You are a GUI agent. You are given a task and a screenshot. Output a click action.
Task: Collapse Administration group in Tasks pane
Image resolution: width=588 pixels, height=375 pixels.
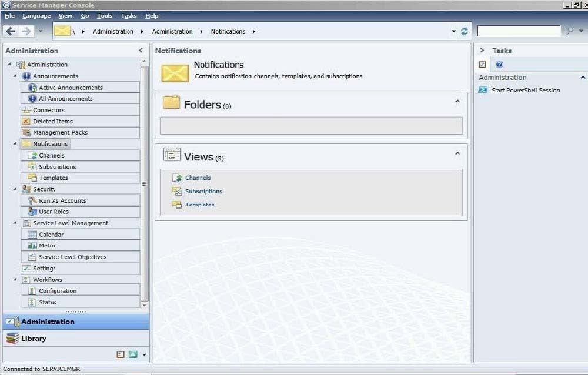click(583, 78)
